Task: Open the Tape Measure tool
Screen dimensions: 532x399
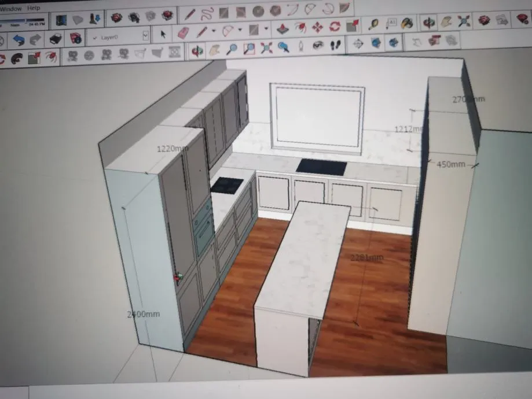Action: [x=373, y=24]
